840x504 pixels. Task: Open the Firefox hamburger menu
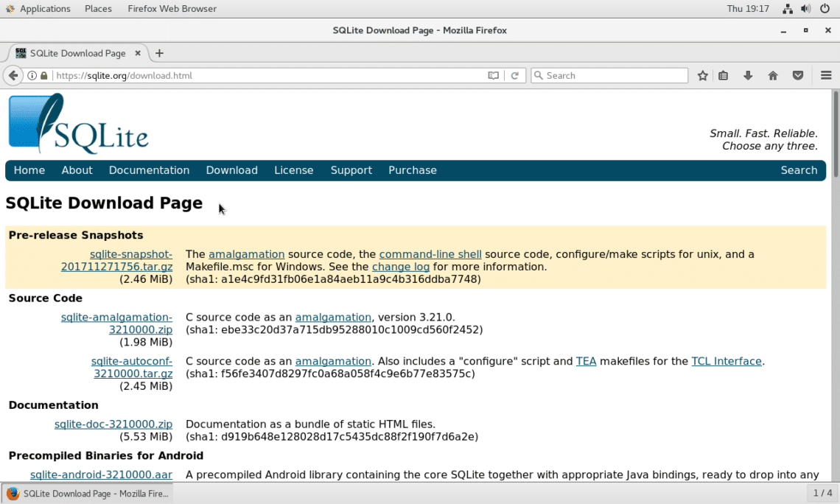click(x=826, y=75)
